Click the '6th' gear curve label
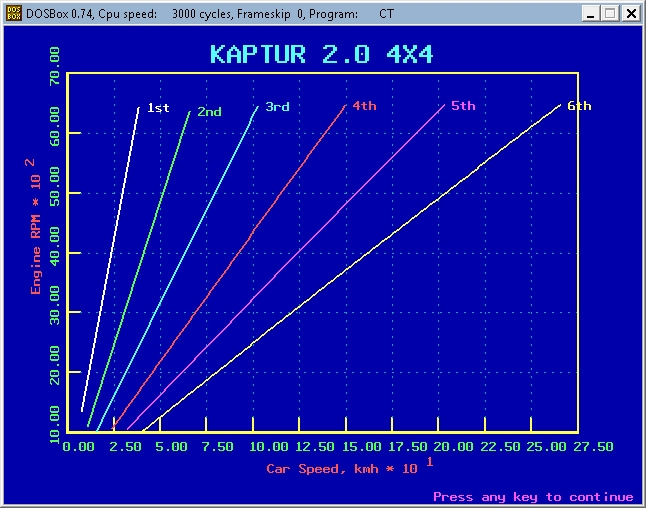This screenshot has height=508, width=646. tap(579, 106)
